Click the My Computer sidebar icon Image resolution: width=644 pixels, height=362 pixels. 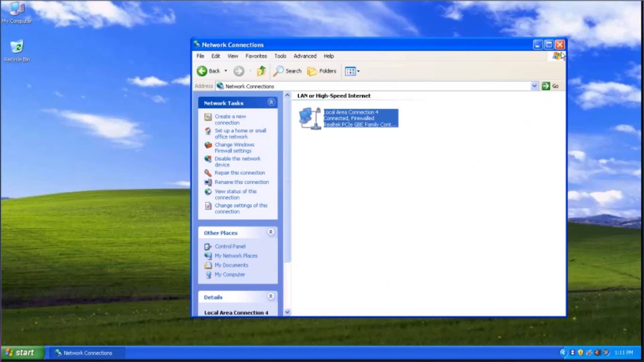(x=208, y=275)
